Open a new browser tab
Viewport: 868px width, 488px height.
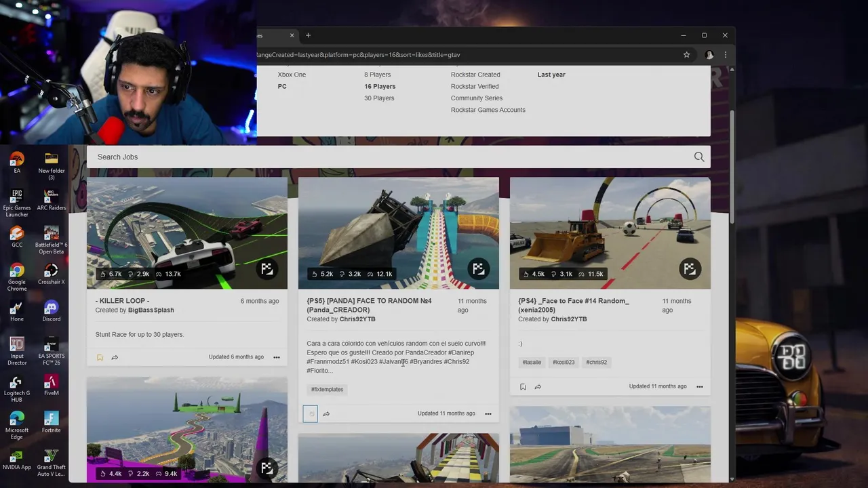coord(308,35)
